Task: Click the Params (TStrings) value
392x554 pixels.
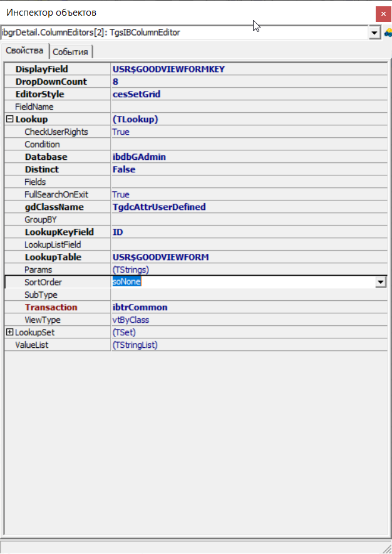Action: pos(131,269)
